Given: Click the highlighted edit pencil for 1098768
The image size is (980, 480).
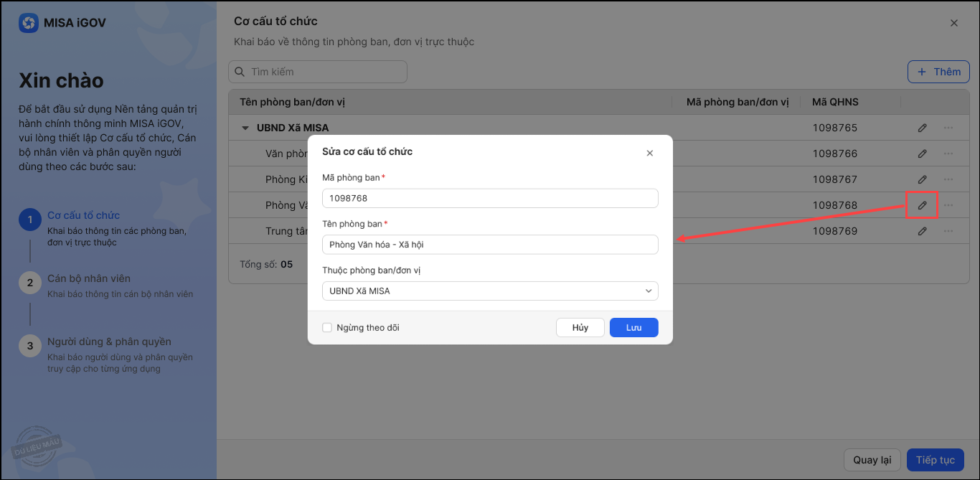Looking at the screenshot, I should [x=923, y=205].
